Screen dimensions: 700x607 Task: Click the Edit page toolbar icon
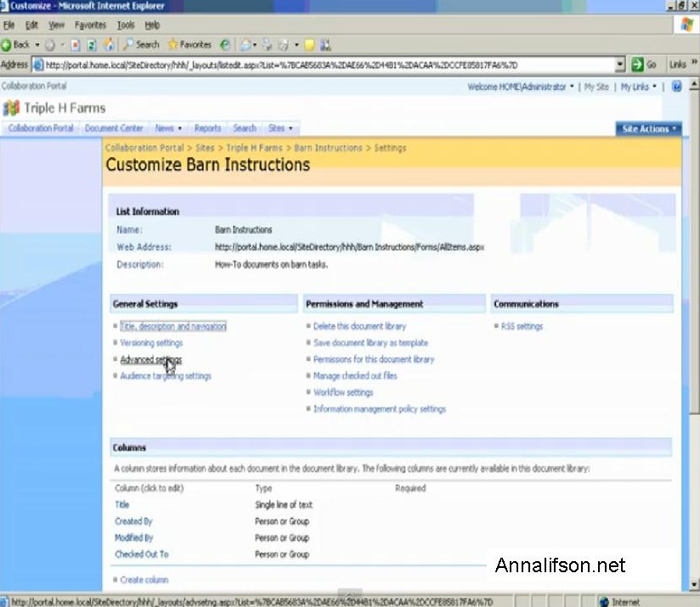[283, 45]
